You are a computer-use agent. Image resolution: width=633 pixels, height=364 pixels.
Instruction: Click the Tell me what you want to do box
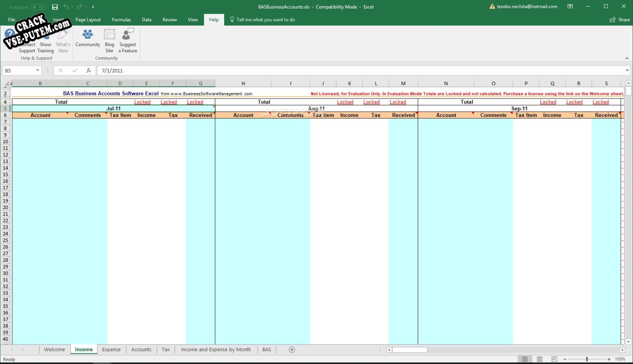pyautogui.click(x=262, y=20)
